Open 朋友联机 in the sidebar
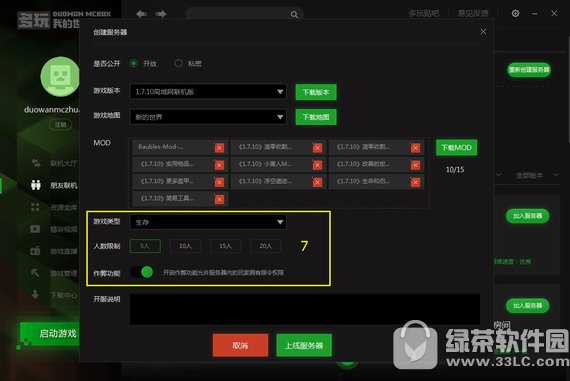 tap(55, 185)
